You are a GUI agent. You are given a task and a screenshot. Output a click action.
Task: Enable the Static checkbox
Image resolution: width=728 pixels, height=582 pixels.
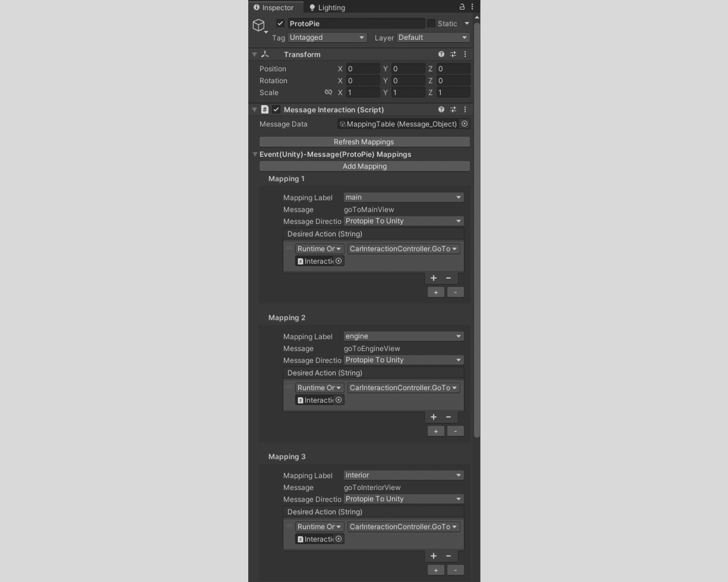431,23
